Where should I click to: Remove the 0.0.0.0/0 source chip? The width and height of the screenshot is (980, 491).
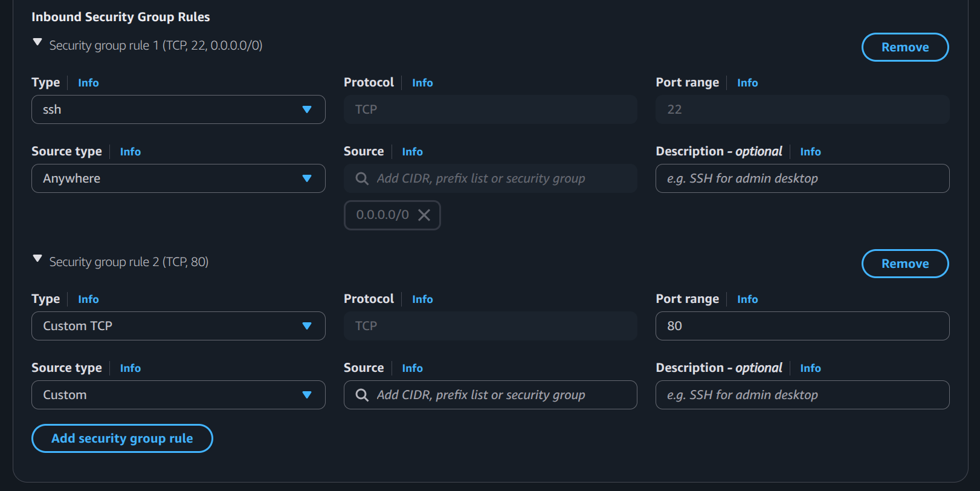click(x=424, y=215)
